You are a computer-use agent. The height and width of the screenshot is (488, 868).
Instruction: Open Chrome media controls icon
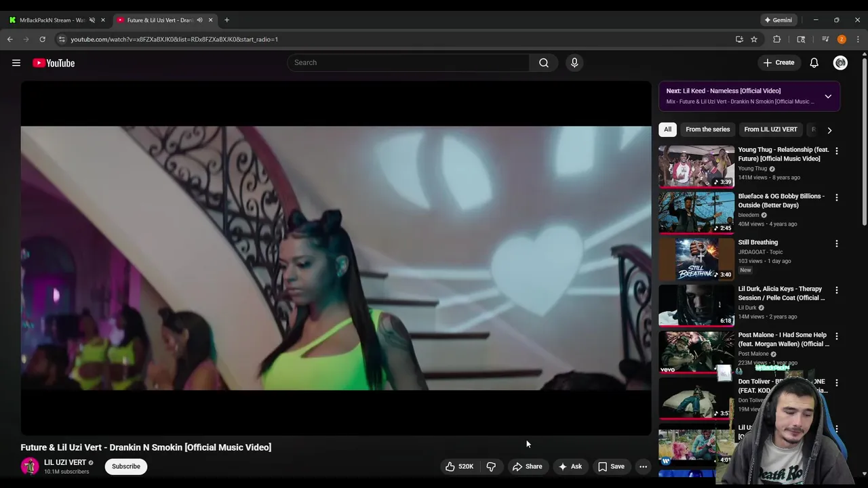click(x=825, y=39)
